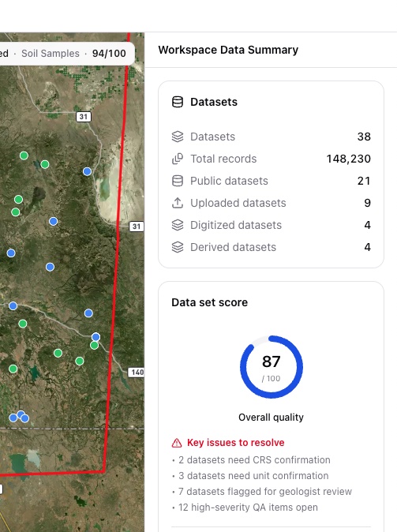Image resolution: width=397 pixels, height=532 pixels.
Task: Click '2 datasets need CRS confirmation'
Action: 254,460
